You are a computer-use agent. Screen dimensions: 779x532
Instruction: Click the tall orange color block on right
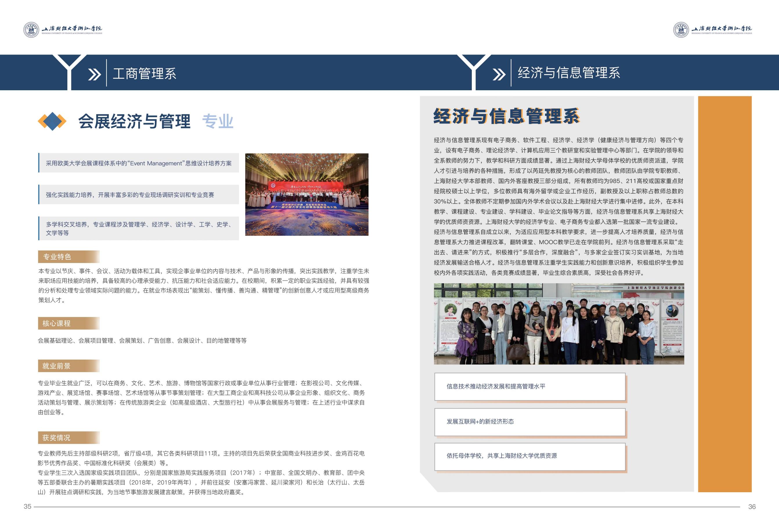[x=725, y=294]
